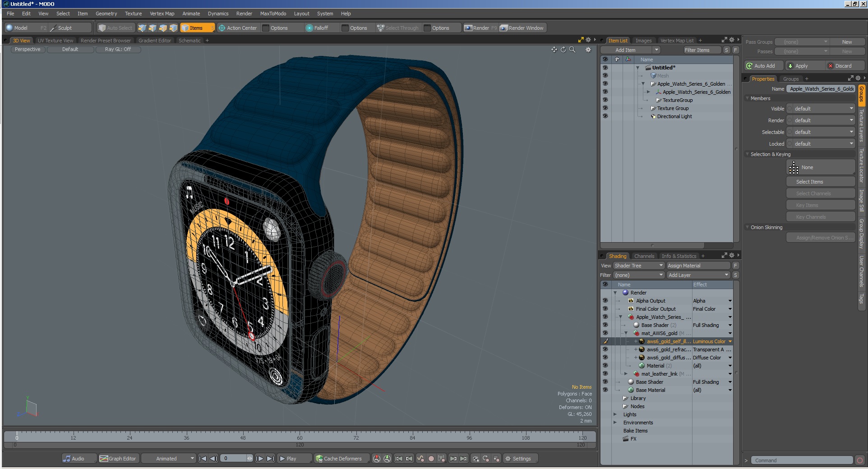The image size is (868, 469).
Task: Expand the Lights section in Shader Tree
Action: pyautogui.click(x=615, y=414)
